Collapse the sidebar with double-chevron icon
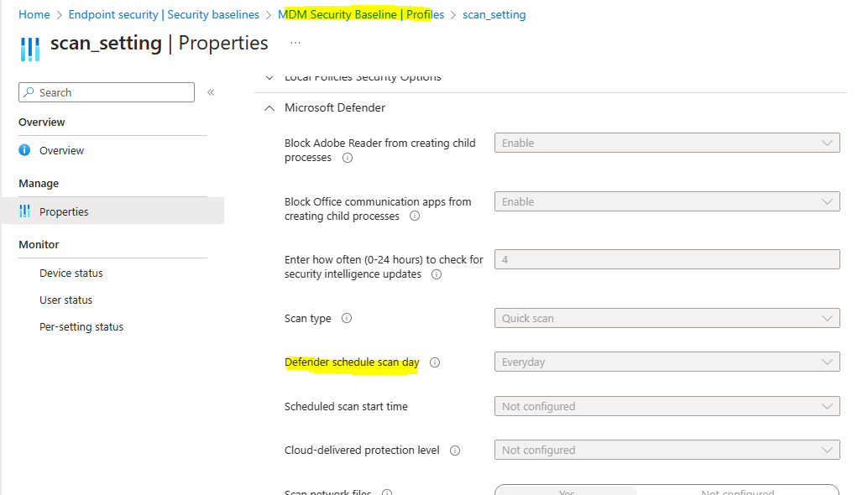868x495 pixels. 211,92
